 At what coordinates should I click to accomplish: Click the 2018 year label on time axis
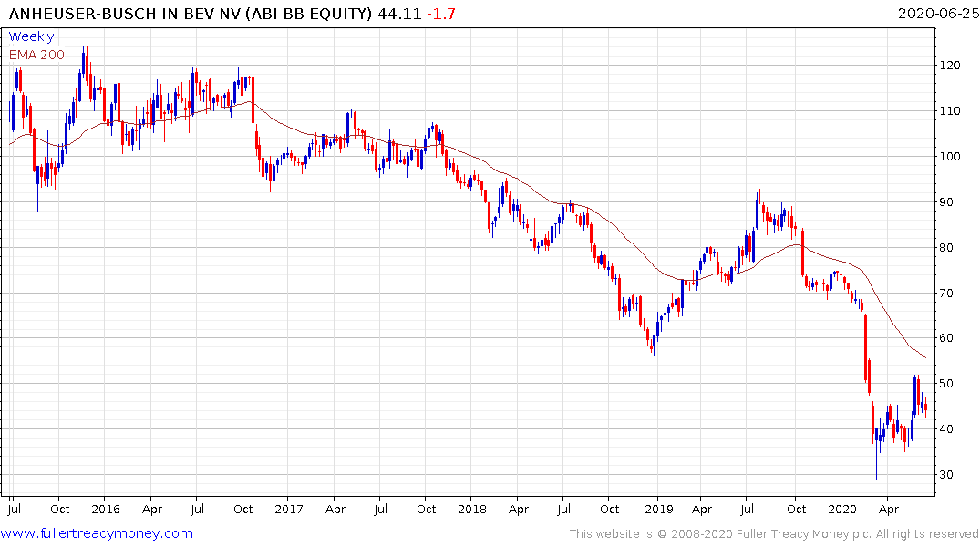(x=472, y=509)
